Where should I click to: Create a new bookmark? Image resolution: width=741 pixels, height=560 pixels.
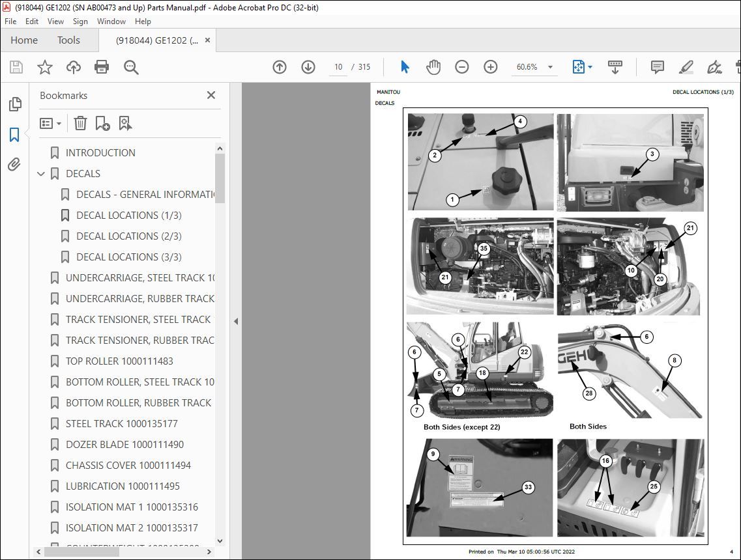pyautogui.click(x=102, y=123)
